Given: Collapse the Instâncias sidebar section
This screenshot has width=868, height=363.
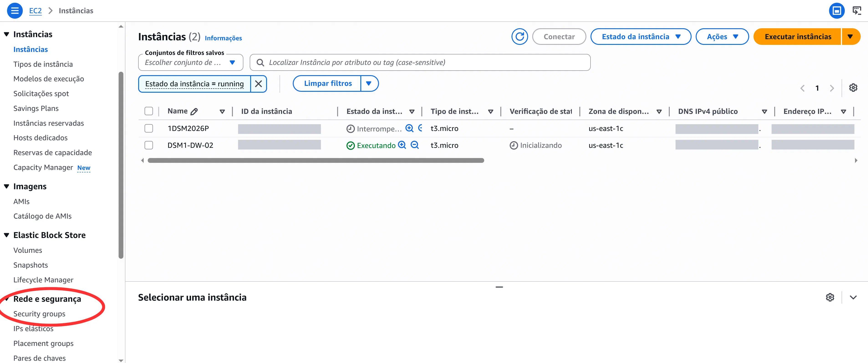Looking at the screenshot, I should click(x=6, y=34).
